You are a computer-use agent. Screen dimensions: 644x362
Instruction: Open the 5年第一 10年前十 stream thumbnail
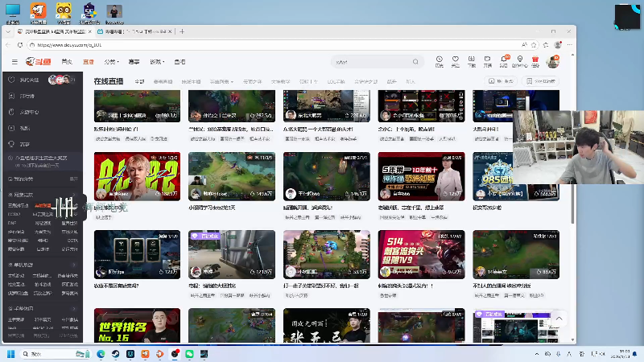pyautogui.click(x=421, y=176)
